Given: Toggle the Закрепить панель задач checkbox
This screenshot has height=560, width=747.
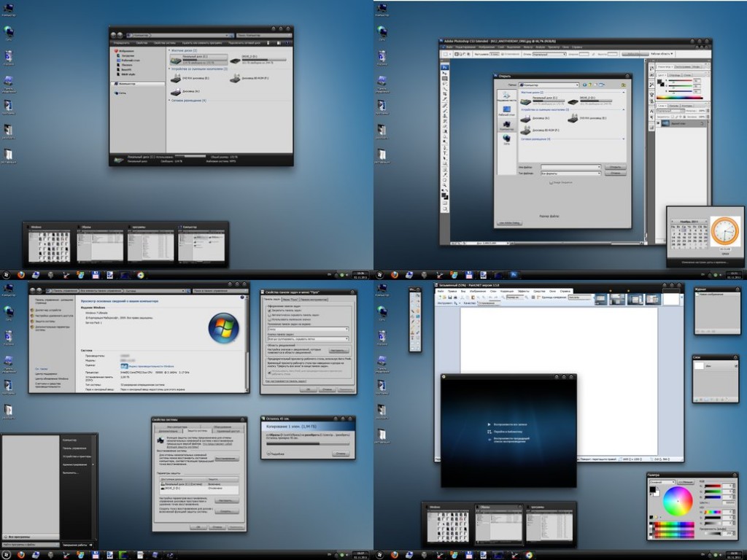Looking at the screenshot, I should [x=268, y=311].
